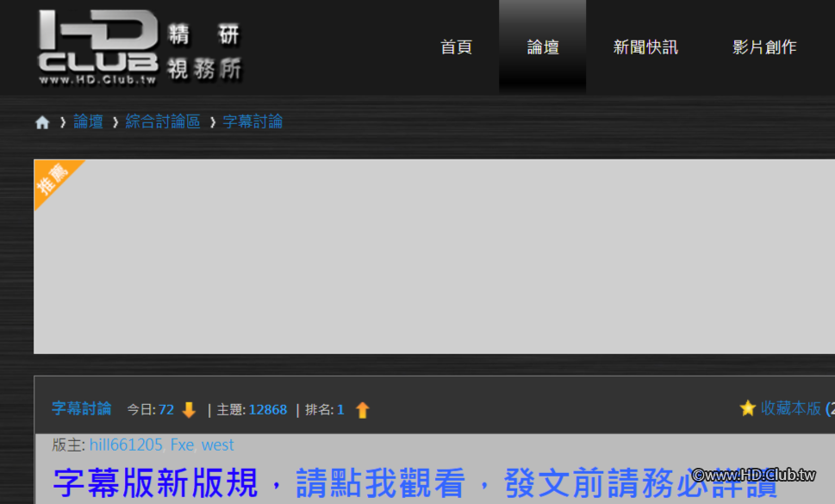Open 新聞快訊 in the top navigation
Screen dimensions: 835x504
645,47
